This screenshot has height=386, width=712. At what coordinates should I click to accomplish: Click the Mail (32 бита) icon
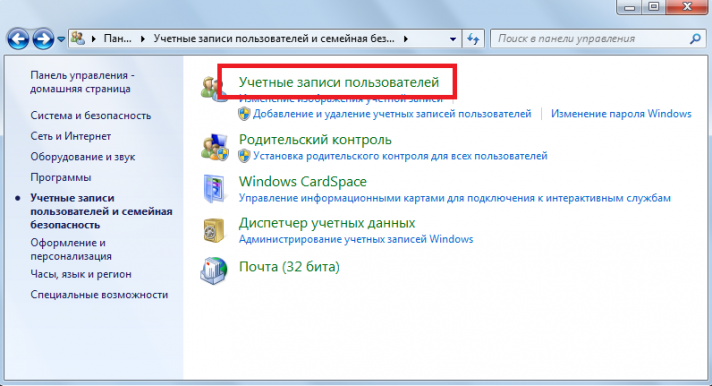213,271
